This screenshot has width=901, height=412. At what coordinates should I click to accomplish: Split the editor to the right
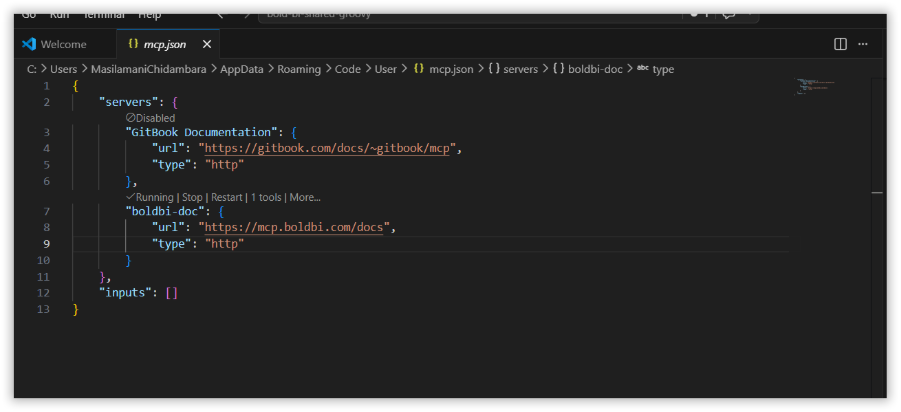click(840, 44)
